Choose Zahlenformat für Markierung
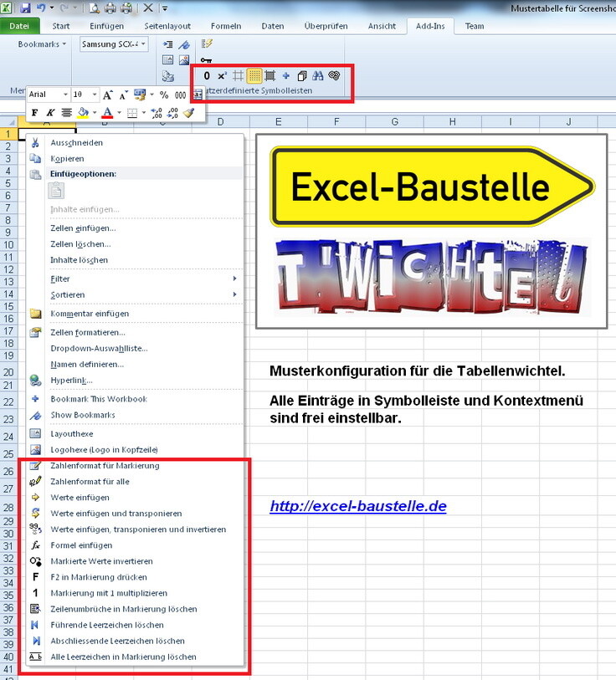616x680 pixels. (135, 466)
